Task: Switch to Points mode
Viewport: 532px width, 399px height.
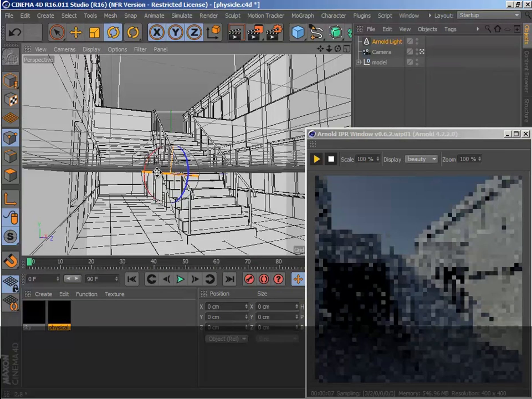Action: pos(10,138)
